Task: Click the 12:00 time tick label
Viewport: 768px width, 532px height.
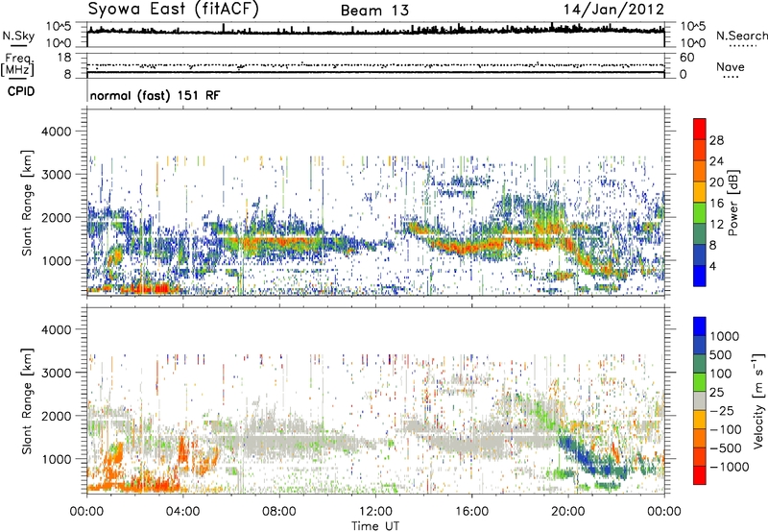Action: point(375,512)
